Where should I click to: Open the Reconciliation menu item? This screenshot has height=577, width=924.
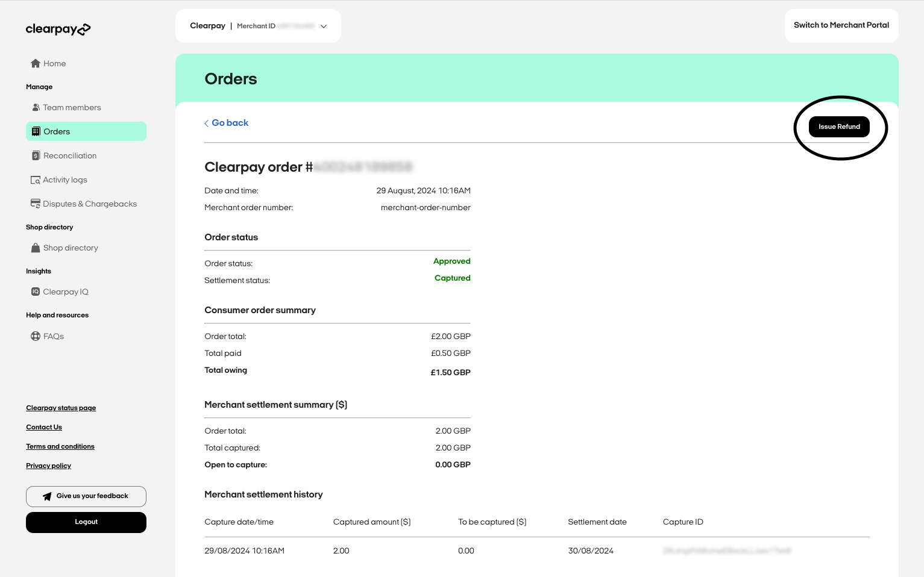[70, 155]
